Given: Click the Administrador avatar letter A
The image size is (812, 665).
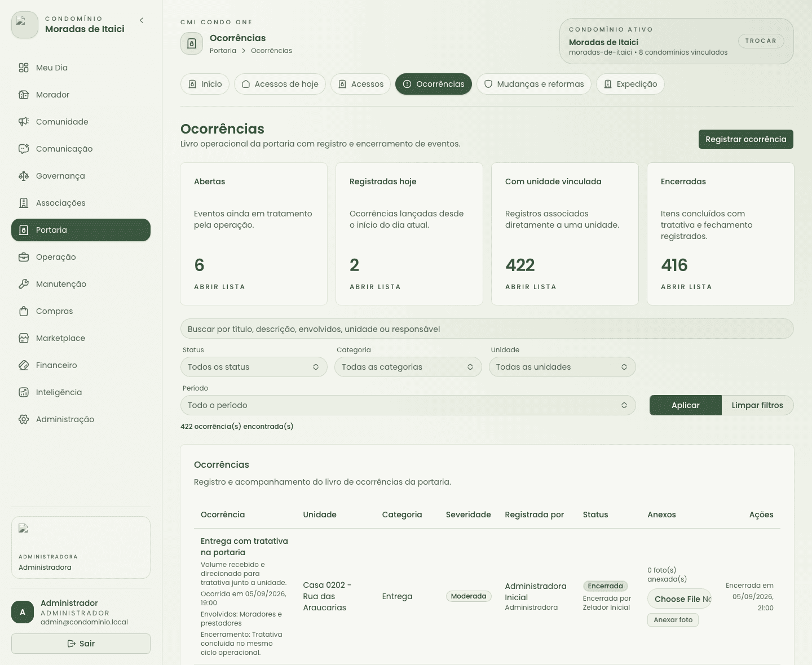Looking at the screenshot, I should (23, 612).
